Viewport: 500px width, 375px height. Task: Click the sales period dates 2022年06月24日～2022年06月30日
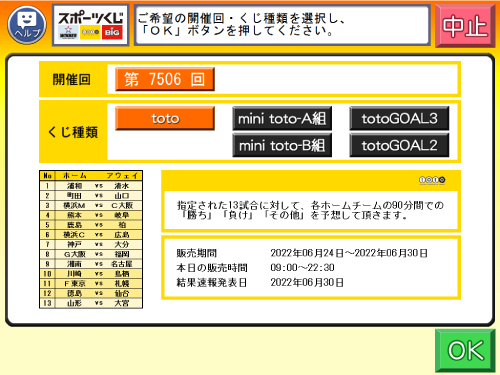click(349, 253)
